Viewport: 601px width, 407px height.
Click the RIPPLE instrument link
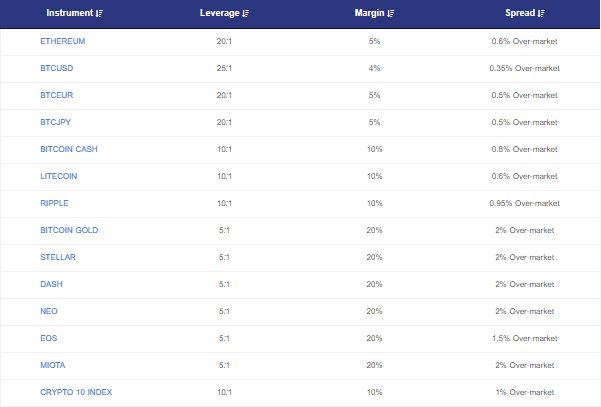[x=54, y=203]
